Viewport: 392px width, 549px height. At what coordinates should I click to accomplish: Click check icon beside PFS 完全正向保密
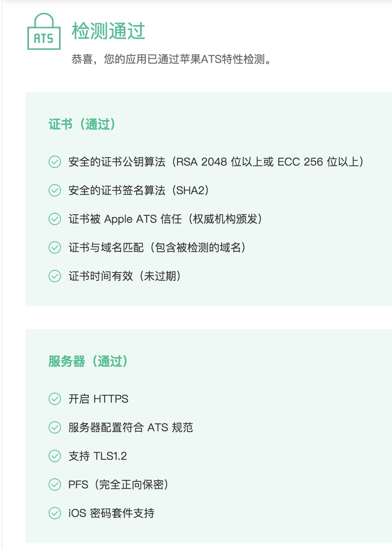click(55, 485)
